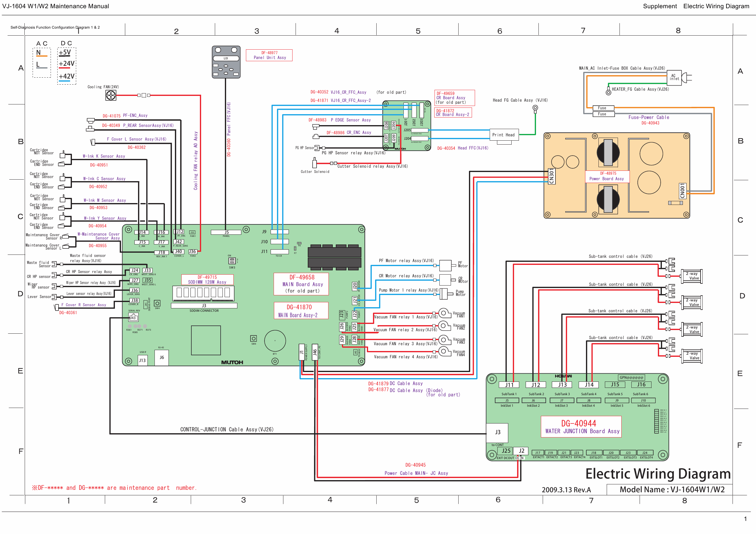Screen dimensions: 756x534
Task: Click the 2009.3.13 Rev.A revision text
Action: pos(566,490)
